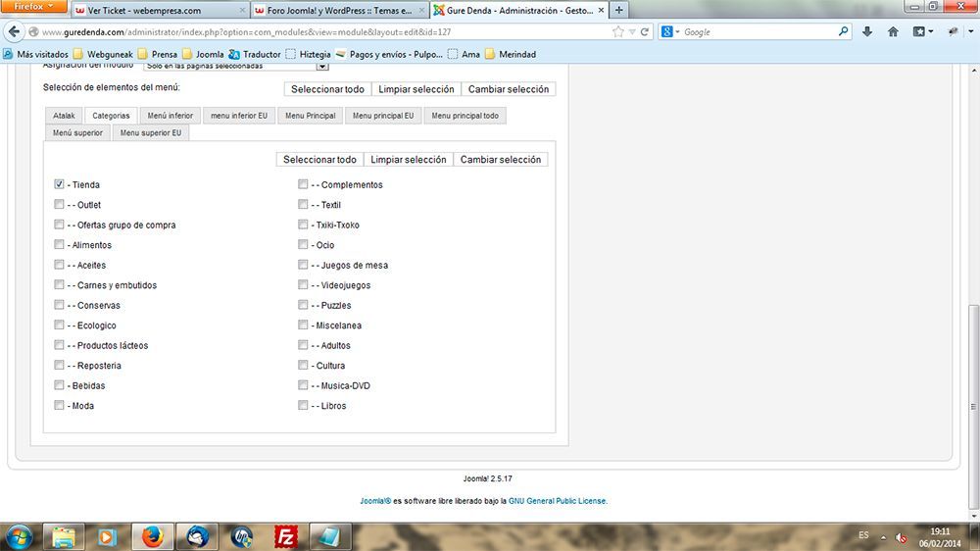980x551 pixels.
Task: Open the Merindad bookmarks folder
Action: pyautogui.click(x=511, y=54)
